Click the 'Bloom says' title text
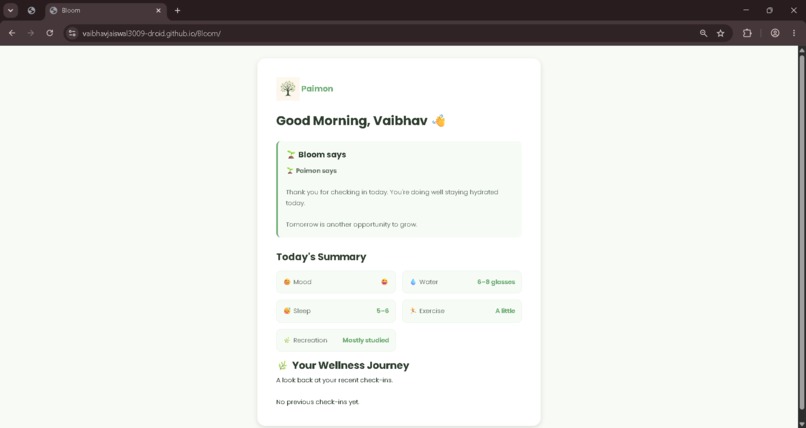Viewport: 806px width, 428px height. [x=322, y=154]
